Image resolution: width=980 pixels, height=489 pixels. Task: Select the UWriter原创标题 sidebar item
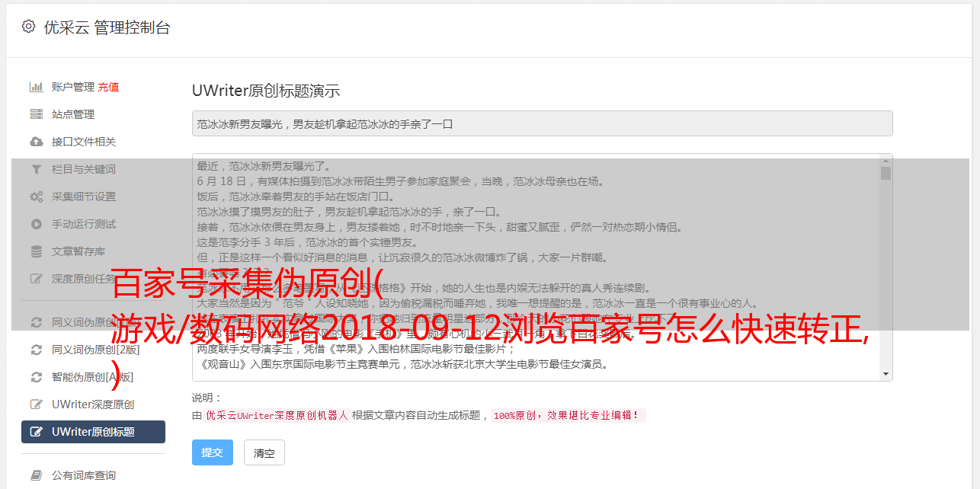click(93, 432)
